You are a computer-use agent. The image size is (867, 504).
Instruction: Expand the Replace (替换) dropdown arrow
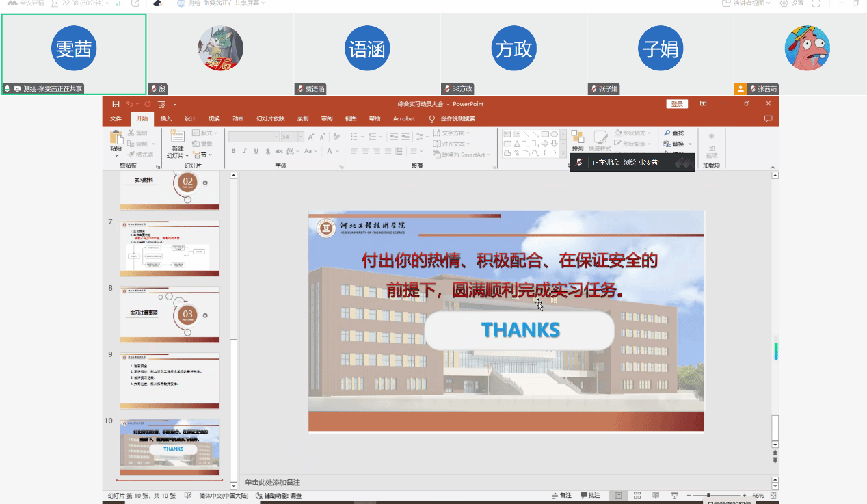click(690, 144)
